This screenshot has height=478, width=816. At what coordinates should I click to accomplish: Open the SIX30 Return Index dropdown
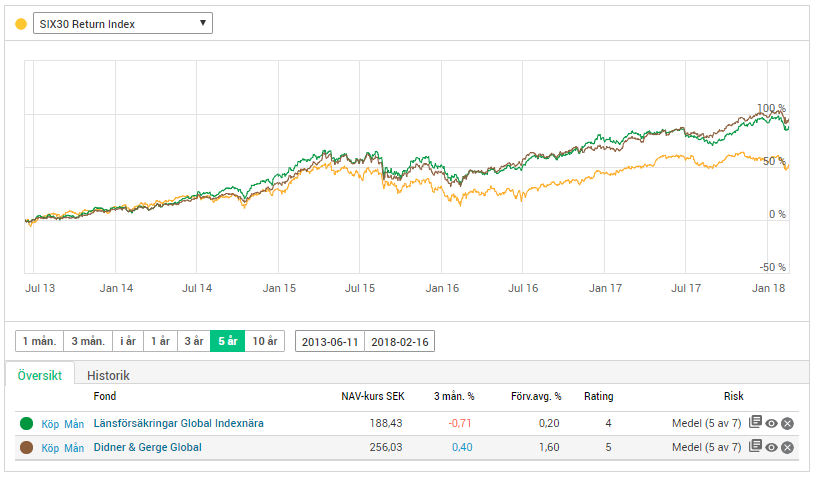click(x=123, y=23)
